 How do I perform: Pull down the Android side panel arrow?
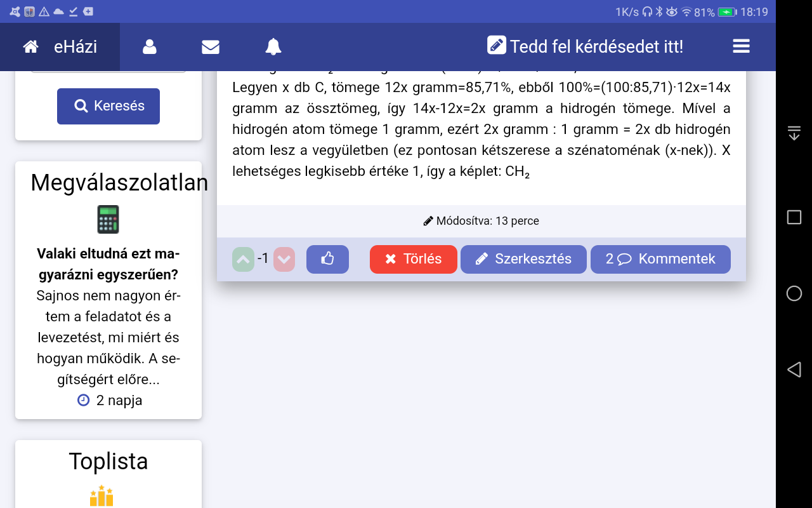click(794, 133)
